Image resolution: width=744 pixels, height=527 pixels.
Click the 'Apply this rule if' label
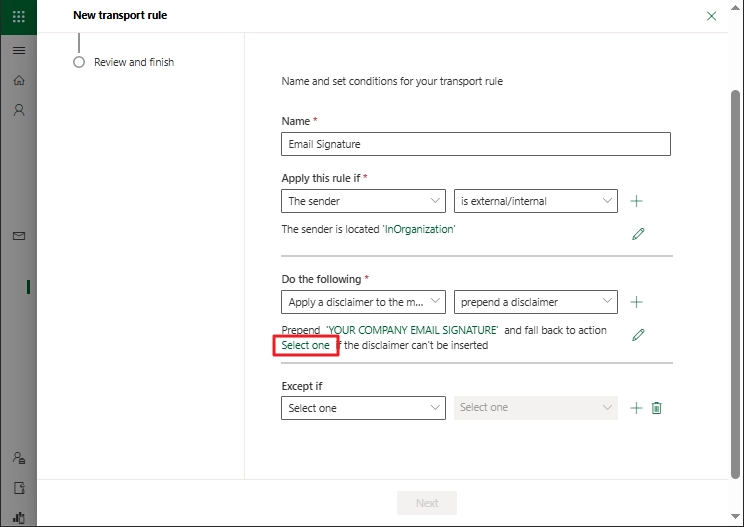pyautogui.click(x=321, y=178)
